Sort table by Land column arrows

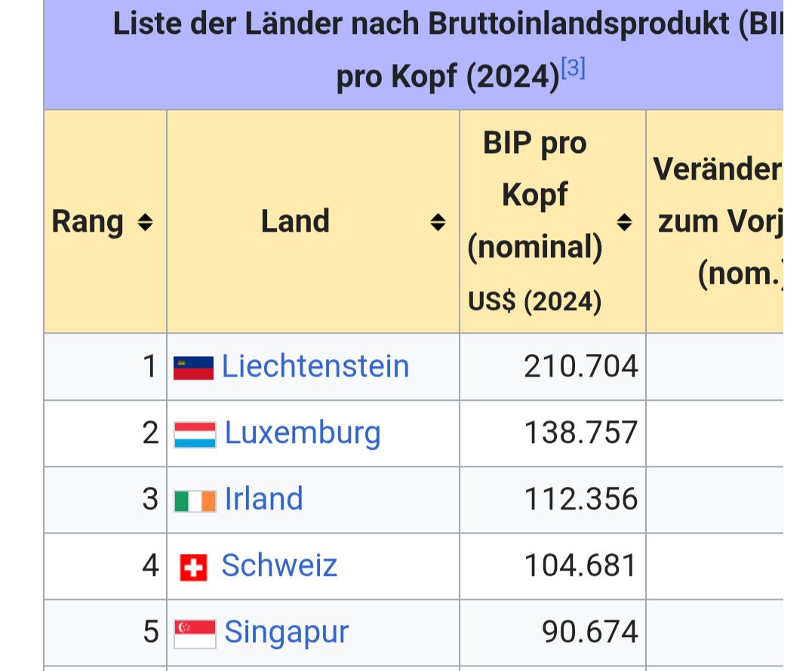(x=438, y=222)
